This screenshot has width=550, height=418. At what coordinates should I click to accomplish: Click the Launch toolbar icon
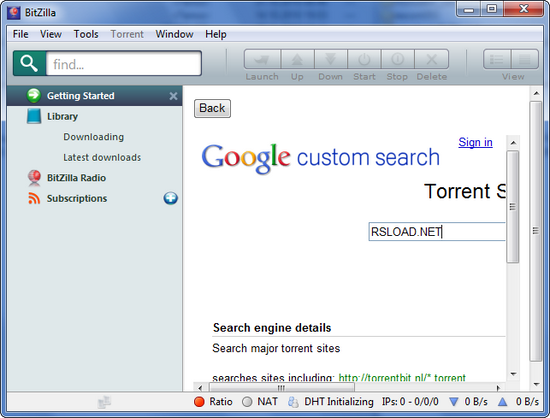point(262,59)
